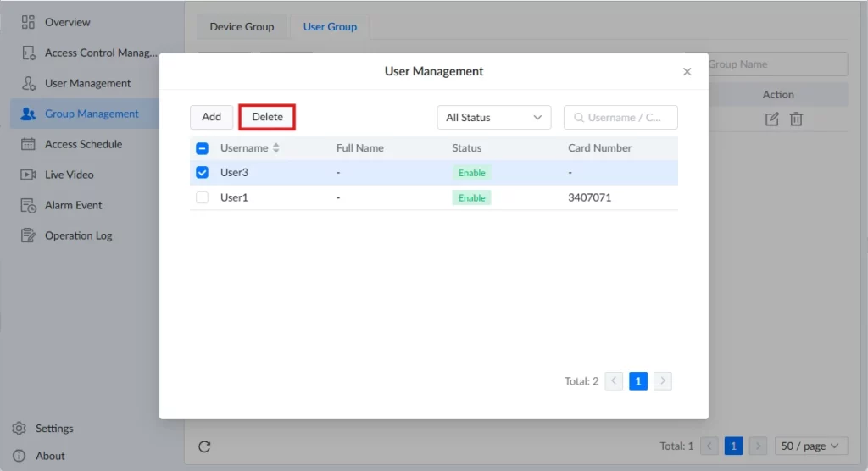Open Settings gear icon
Viewport: 868px width, 471px height.
coord(19,429)
